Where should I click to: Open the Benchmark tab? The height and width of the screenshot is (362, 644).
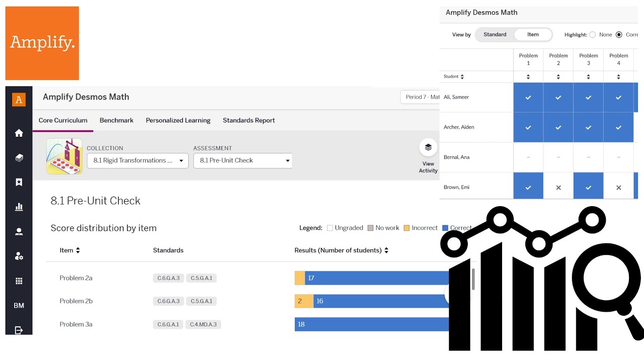[x=117, y=121]
